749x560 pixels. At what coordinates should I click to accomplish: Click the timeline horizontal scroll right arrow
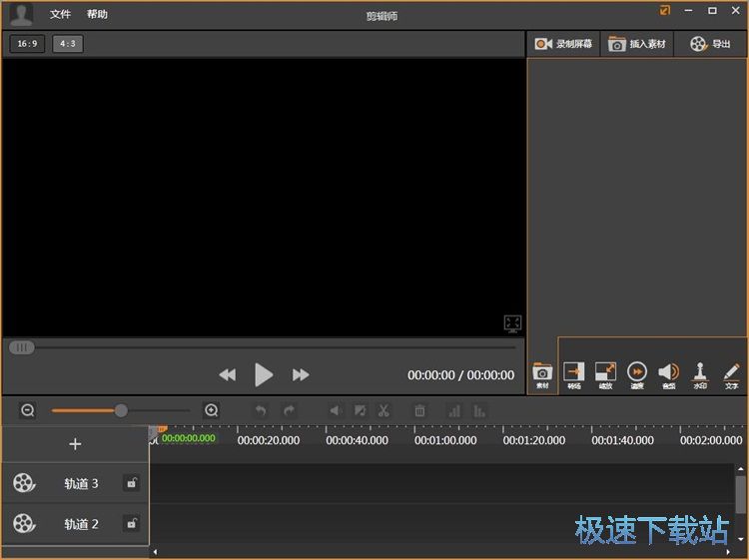click(x=728, y=552)
